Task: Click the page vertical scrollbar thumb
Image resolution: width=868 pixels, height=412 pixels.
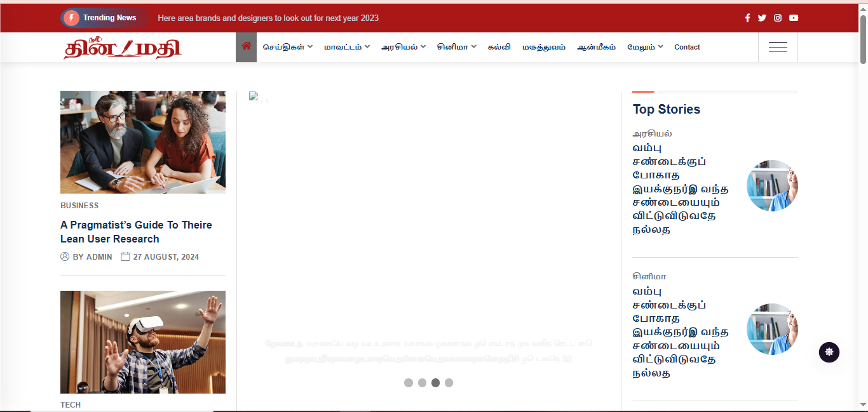Action: click(863, 38)
